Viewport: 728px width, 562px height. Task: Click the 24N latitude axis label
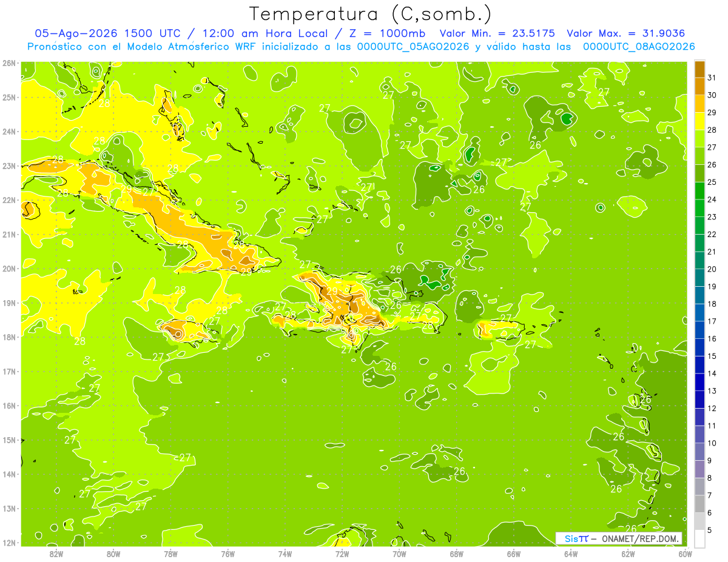(x=9, y=132)
